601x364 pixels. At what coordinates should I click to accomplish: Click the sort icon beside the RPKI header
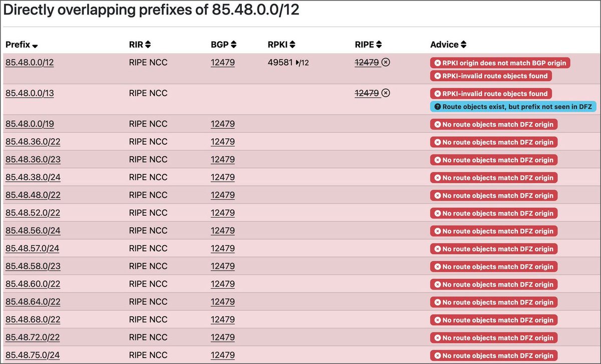(293, 44)
